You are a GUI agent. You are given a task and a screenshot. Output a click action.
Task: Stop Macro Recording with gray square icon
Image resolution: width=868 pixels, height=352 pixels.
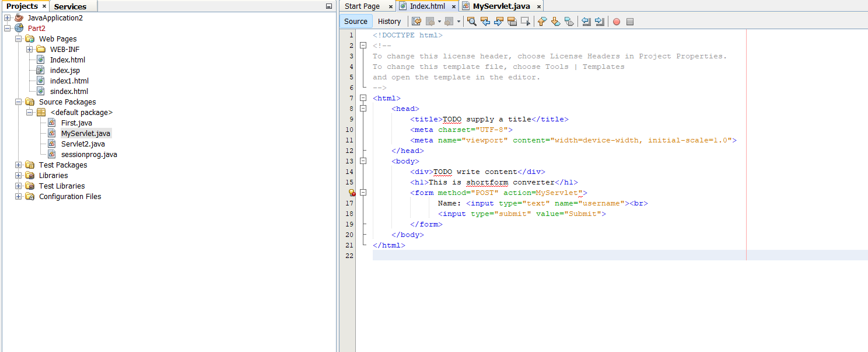[x=630, y=22]
